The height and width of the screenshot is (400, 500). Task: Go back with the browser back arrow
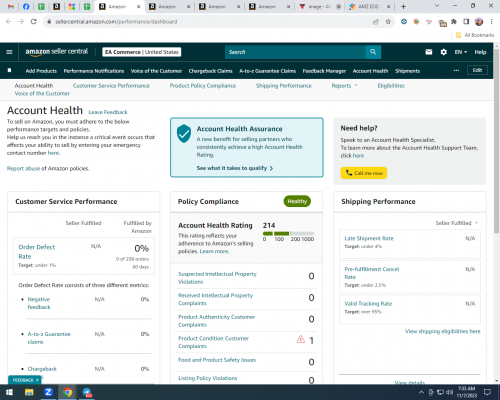coord(9,22)
